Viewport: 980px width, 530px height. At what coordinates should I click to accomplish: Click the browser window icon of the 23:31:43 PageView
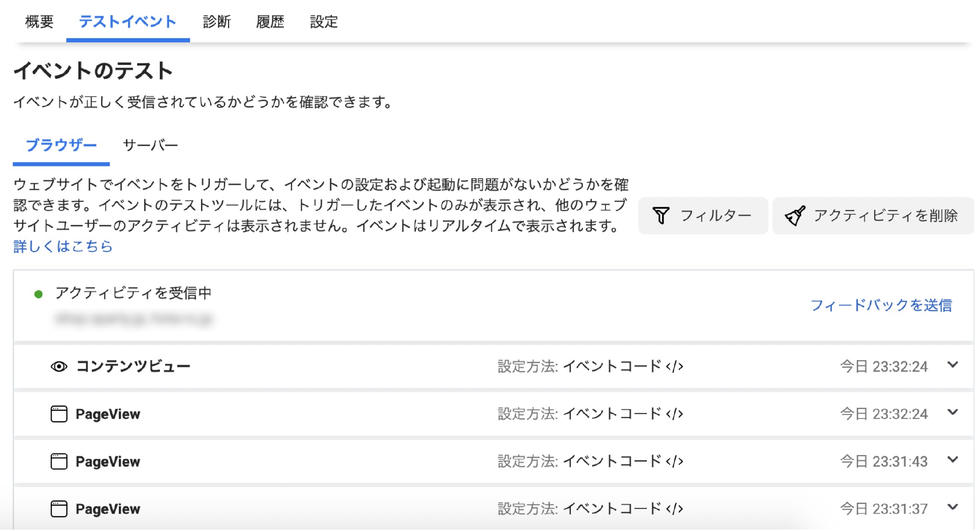click(59, 461)
